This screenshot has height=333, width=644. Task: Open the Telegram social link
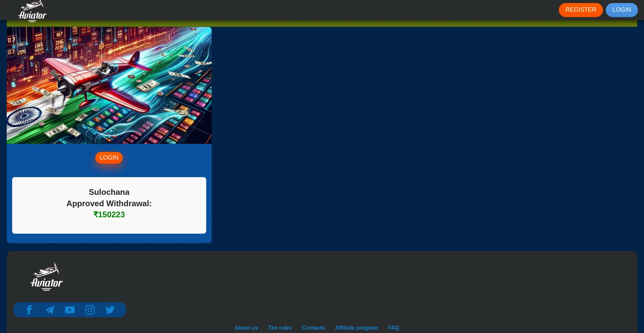tap(50, 310)
